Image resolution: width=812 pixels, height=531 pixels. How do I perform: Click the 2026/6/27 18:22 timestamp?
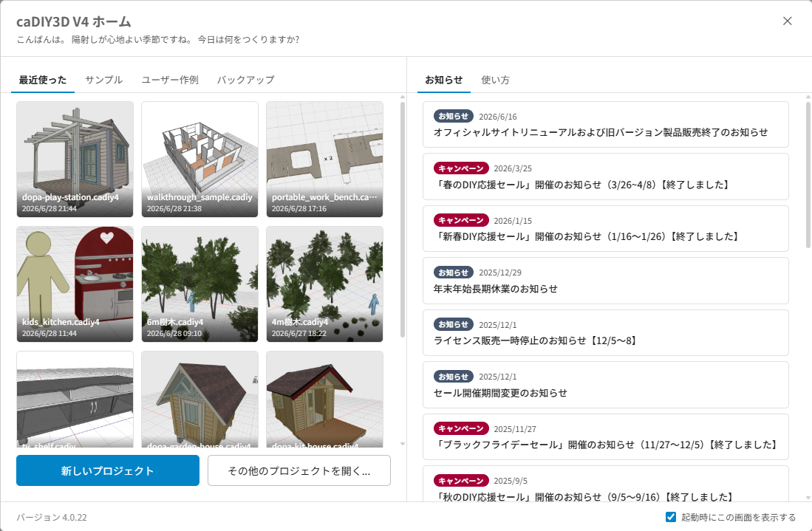tap(298, 333)
